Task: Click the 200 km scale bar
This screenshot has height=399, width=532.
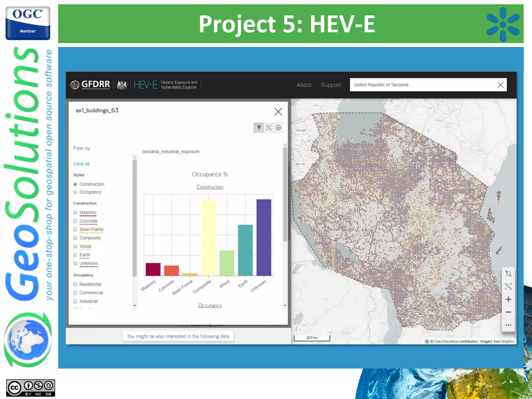Action: point(312,338)
